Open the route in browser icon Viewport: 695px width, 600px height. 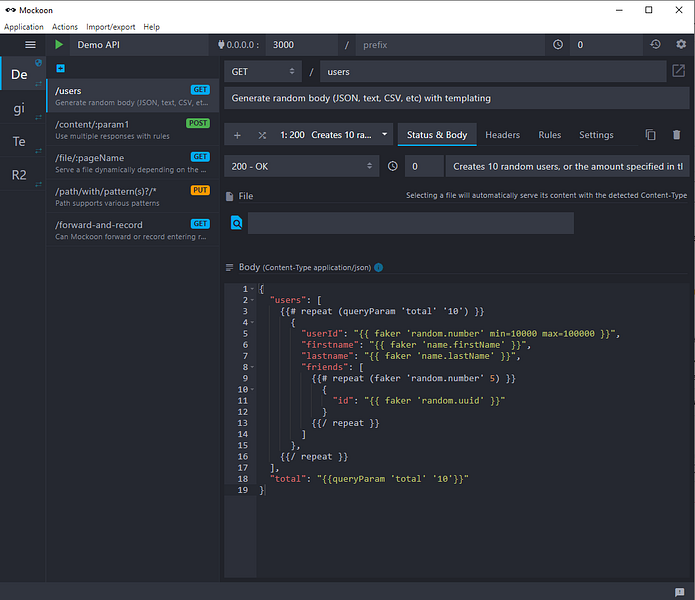pyautogui.click(x=678, y=72)
